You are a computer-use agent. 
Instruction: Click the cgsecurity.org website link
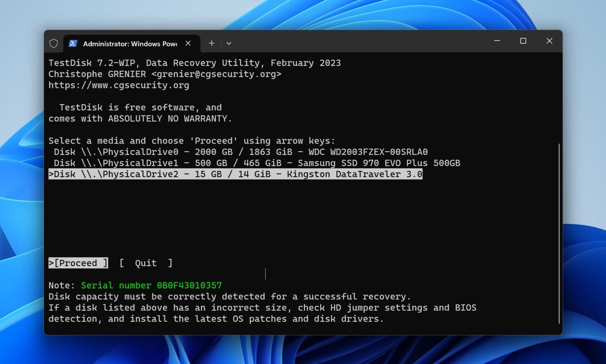118,85
